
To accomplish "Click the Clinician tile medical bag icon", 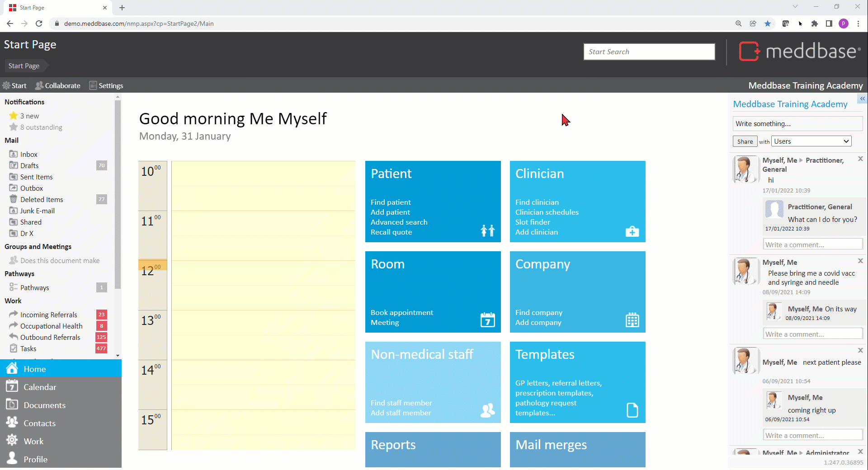I will pos(632,231).
